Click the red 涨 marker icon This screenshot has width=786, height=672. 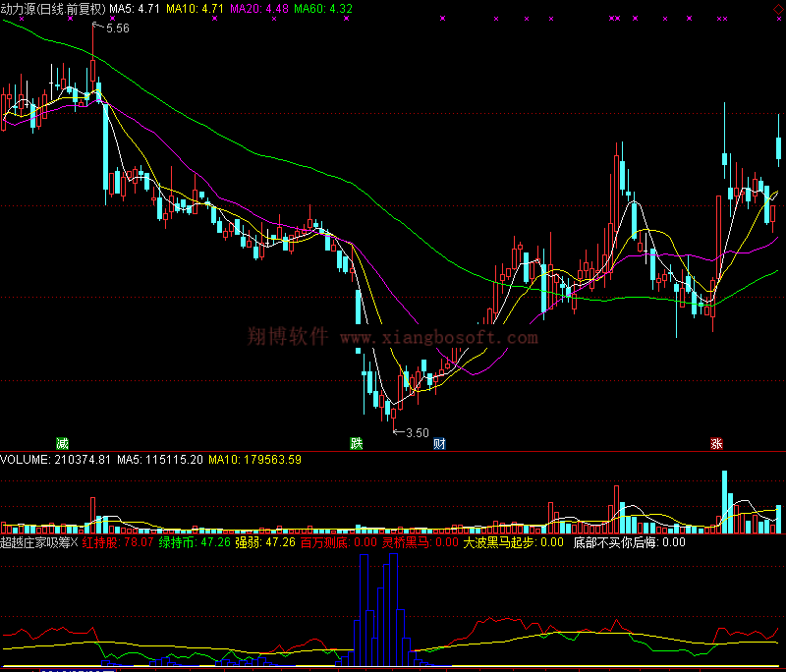[x=716, y=444]
